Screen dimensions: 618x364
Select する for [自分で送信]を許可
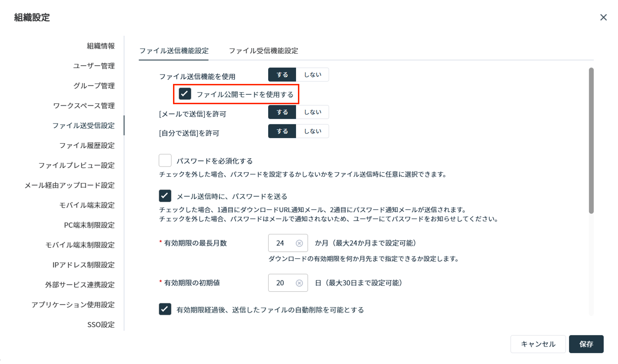coord(282,131)
